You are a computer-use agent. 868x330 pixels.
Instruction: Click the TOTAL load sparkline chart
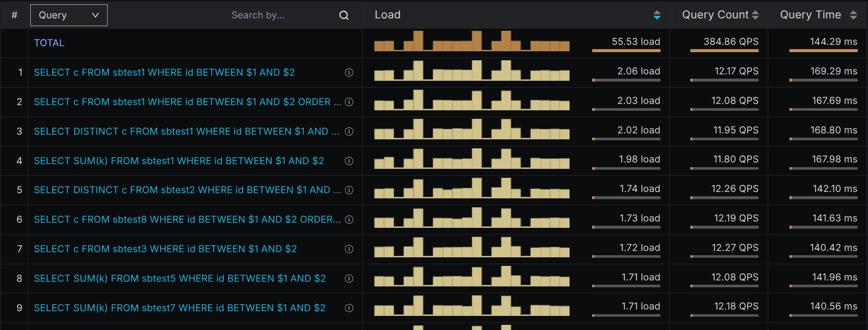tap(471, 41)
